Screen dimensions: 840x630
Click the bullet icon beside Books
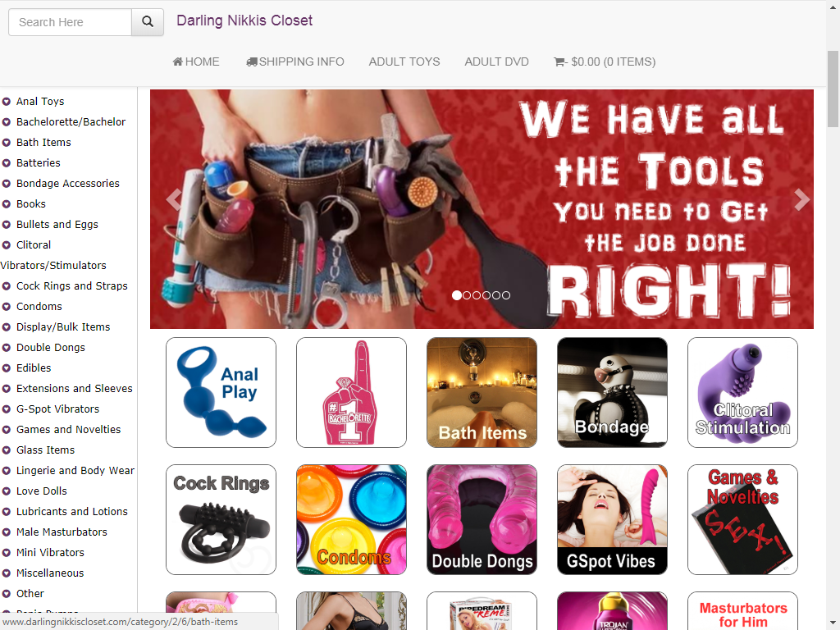(x=7, y=204)
